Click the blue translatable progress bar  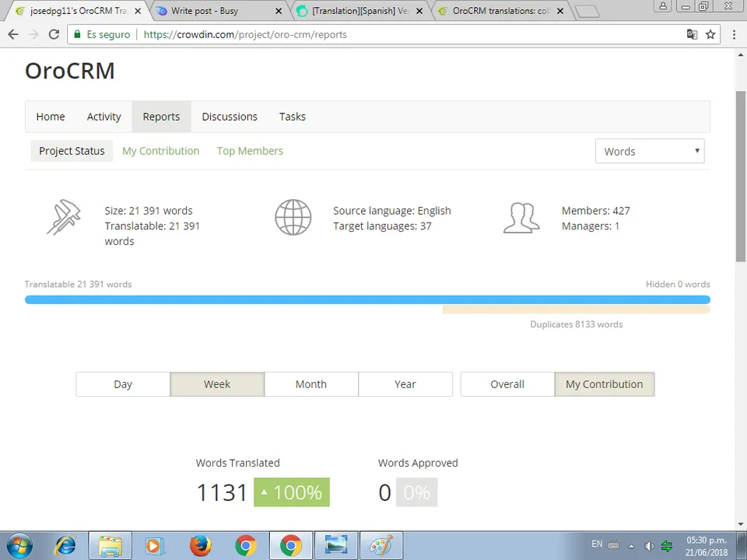coord(367,299)
